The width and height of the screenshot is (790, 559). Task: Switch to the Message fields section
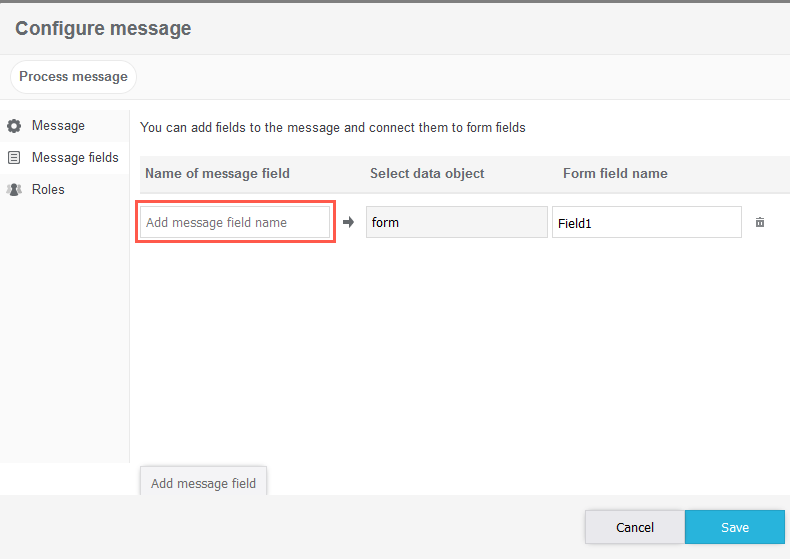pos(74,158)
